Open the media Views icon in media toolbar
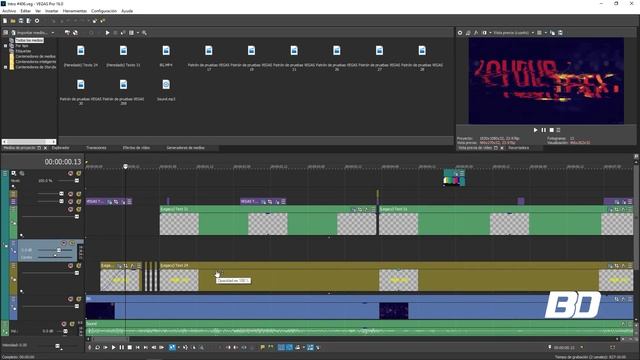 [131, 33]
